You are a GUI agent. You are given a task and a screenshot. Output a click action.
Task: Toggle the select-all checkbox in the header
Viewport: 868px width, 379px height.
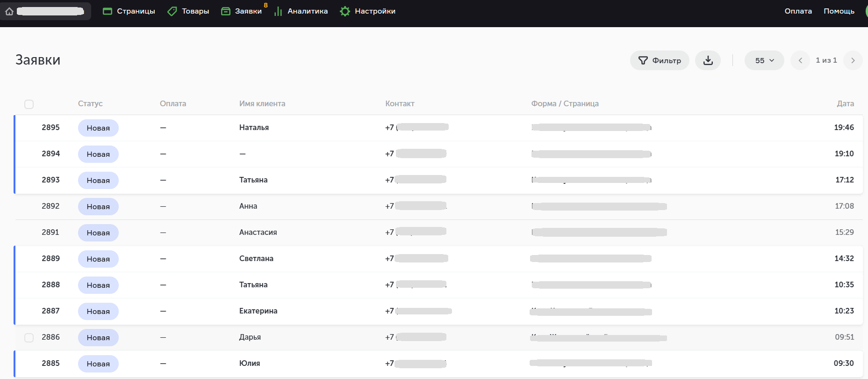coord(29,104)
